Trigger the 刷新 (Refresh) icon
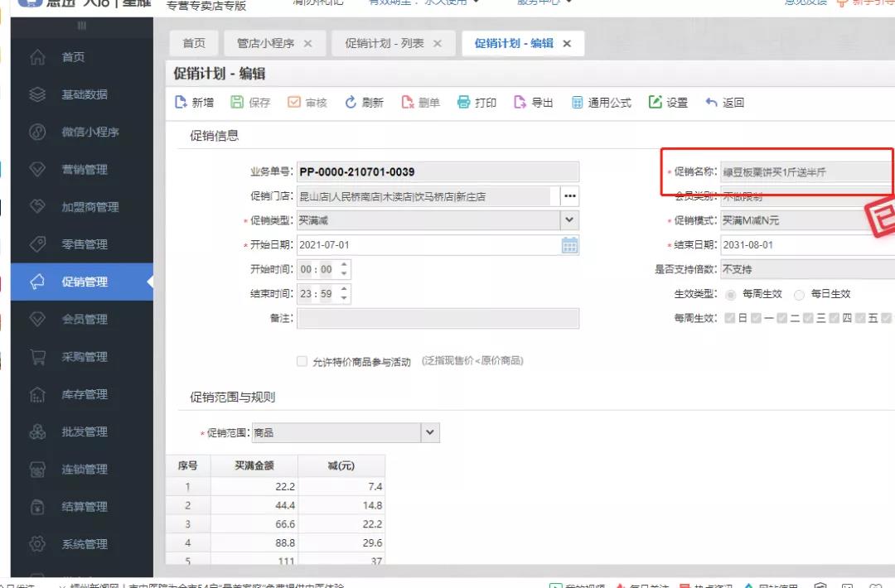Viewport: 895px width, 588px height. point(363,102)
